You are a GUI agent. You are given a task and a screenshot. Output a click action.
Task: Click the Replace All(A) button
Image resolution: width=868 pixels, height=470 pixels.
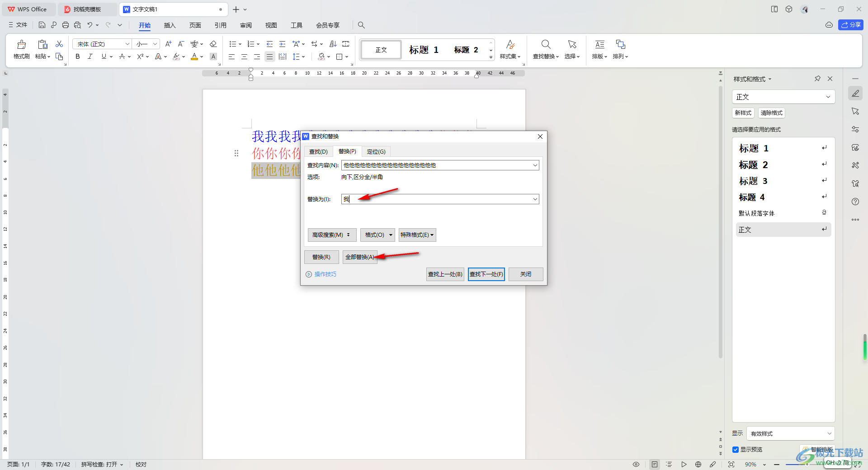tap(360, 257)
